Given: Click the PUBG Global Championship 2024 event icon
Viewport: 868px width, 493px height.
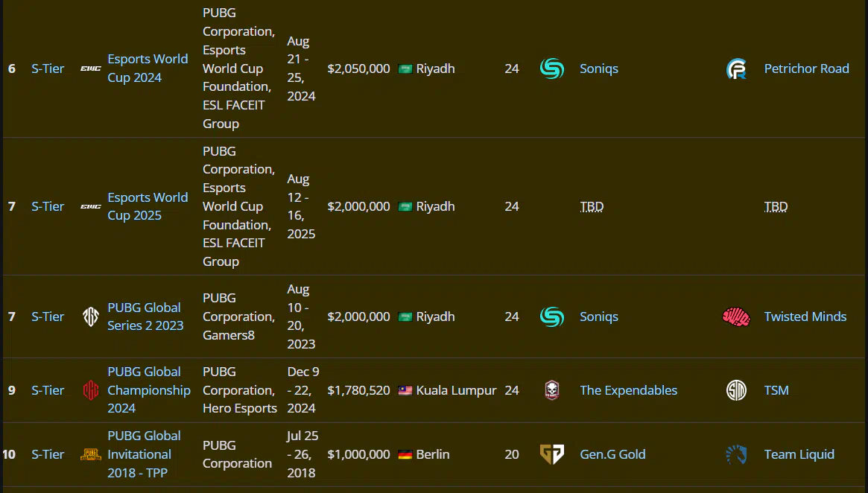Looking at the screenshot, I should point(91,390).
